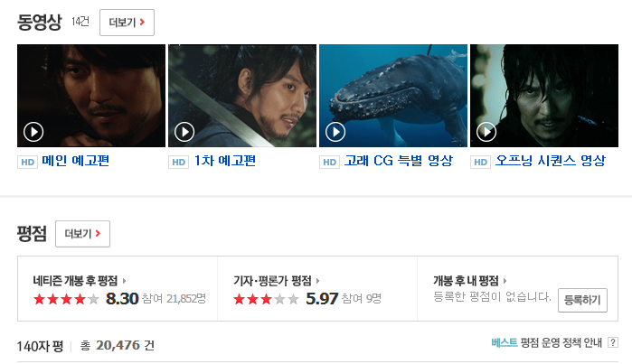Click the HD badge beside 메인 예고편
The width and height of the screenshot is (632, 364).
(x=27, y=163)
